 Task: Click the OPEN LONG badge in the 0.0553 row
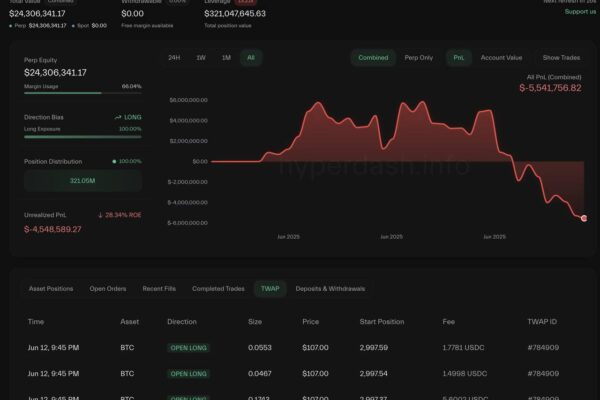(188, 348)
